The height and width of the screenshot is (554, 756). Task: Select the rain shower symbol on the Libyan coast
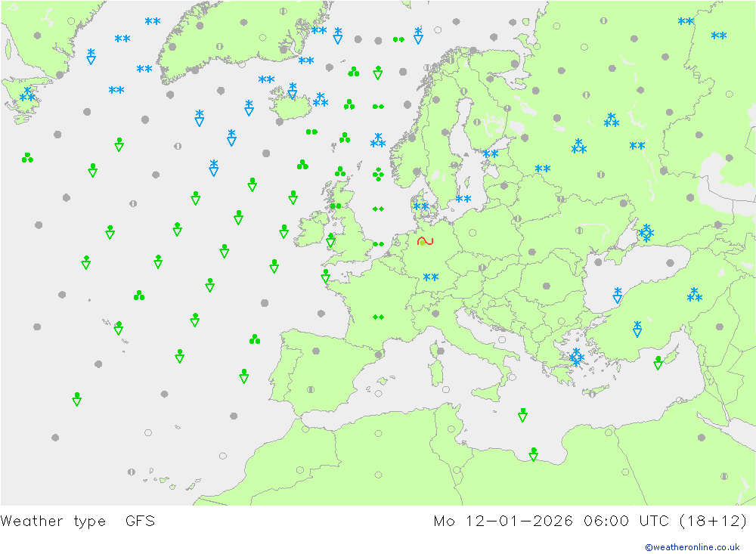point(533,453)
